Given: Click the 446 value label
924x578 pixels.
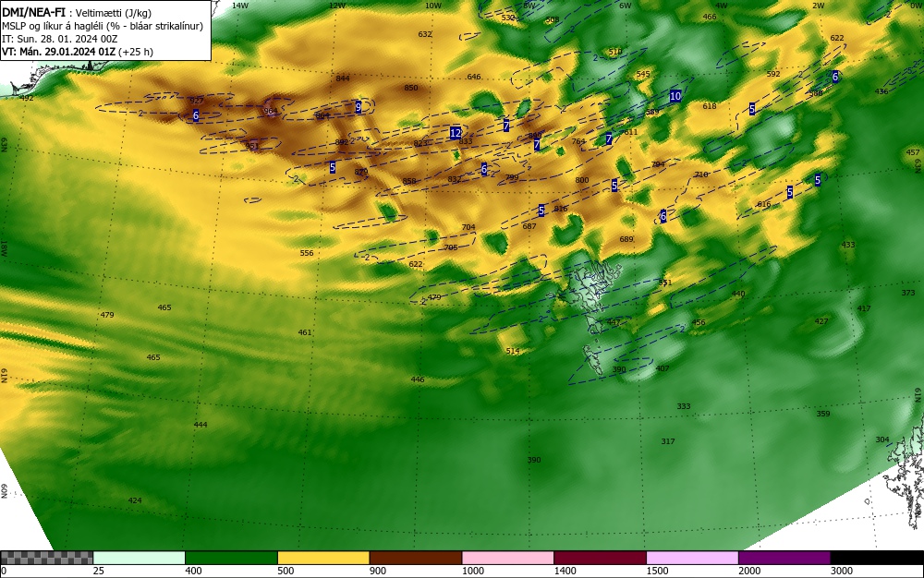Looking at the screenshot, I should pyautogui.click(x=418, y=379).
